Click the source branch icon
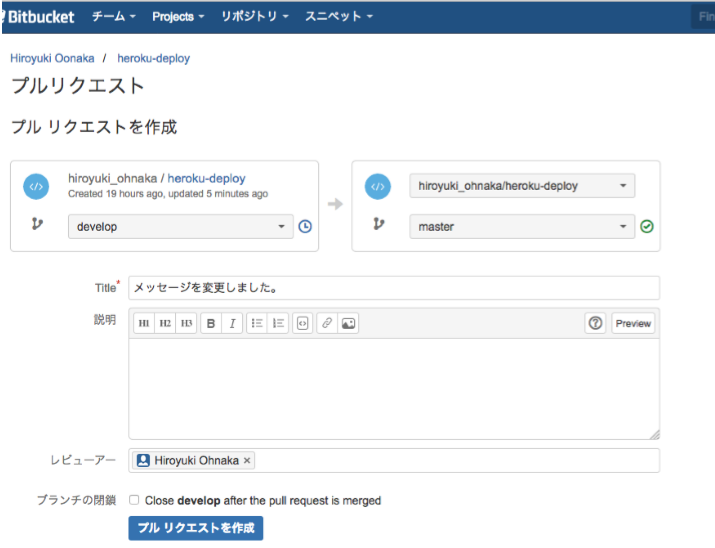Screen dimensions: 715x548 [37, 224]
